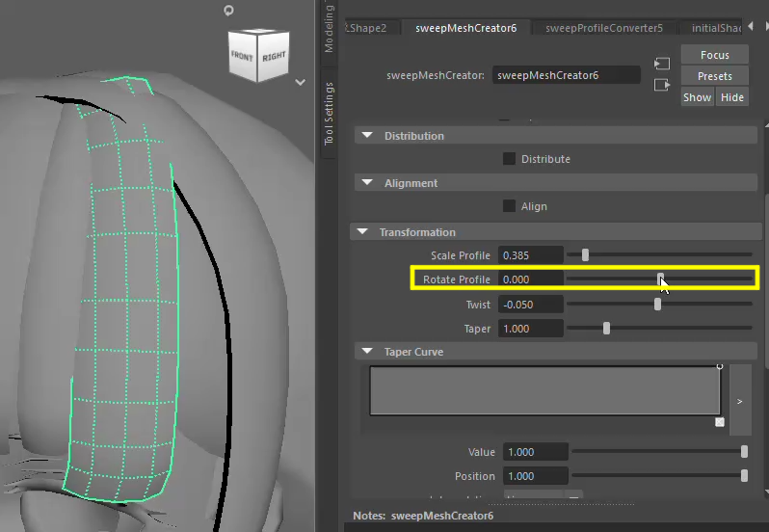Click the go-to-input-connection icon beside the node name
The image size is (769, 532).
tap(661, 65)
